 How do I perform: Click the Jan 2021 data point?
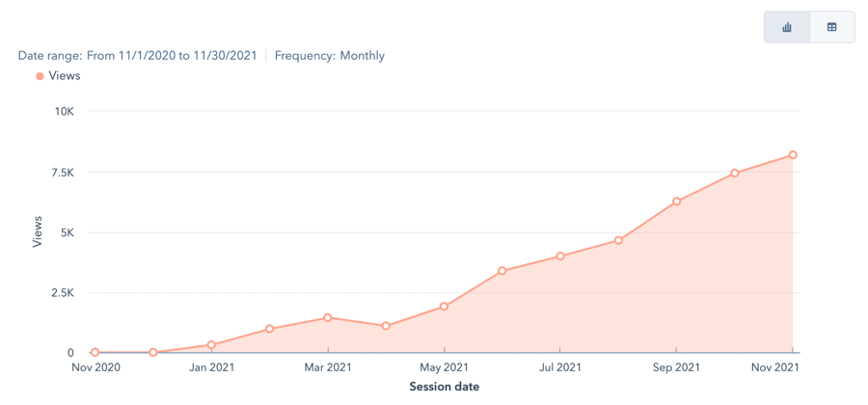[x=211, y=344]
